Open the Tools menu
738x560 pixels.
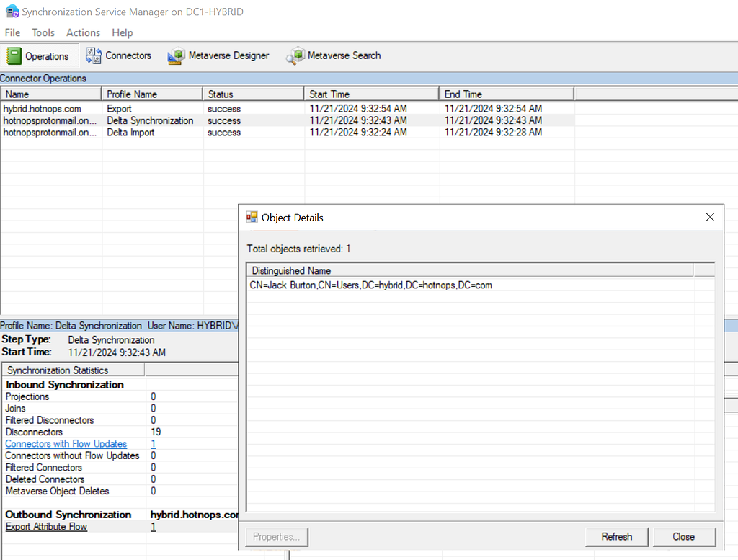43,32
